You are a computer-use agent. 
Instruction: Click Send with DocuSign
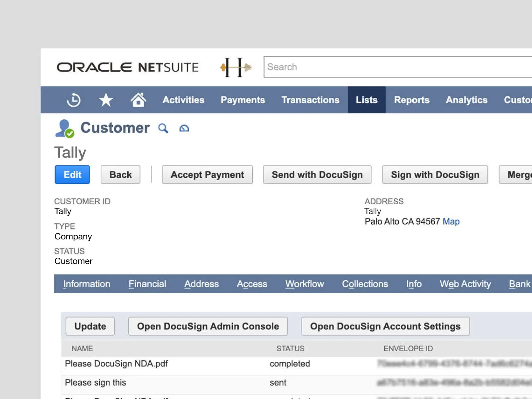[x=317, y=175]
